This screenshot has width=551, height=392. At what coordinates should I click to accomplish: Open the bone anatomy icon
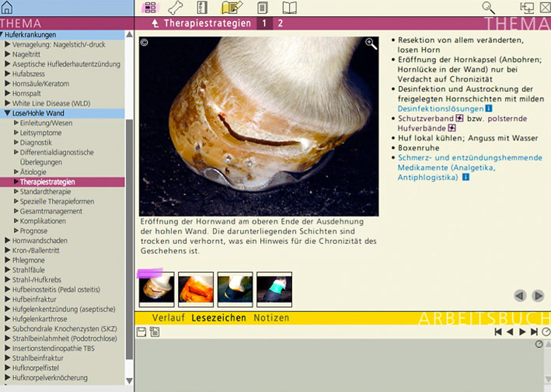coord(175,7)
